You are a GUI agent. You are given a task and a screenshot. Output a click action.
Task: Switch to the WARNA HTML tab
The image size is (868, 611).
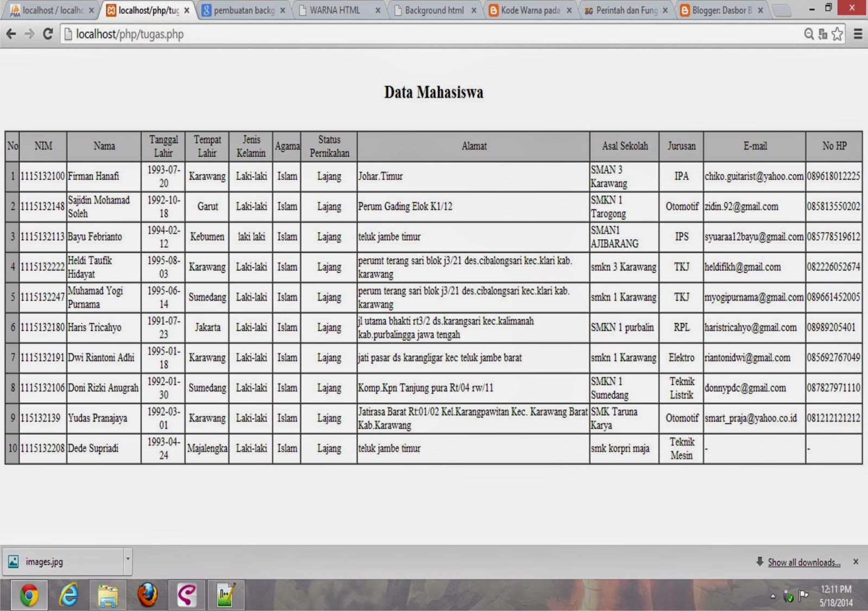click(x=334, y=10)
